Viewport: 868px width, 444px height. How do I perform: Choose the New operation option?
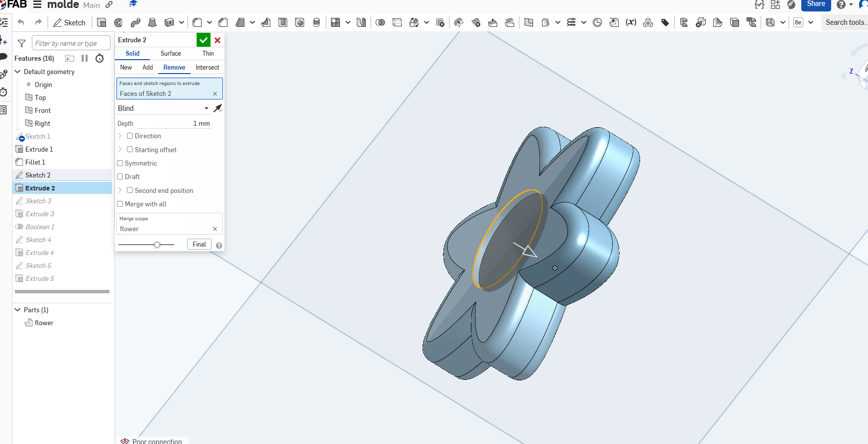126,67
